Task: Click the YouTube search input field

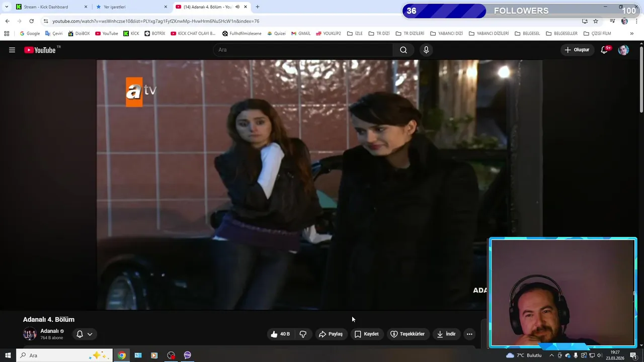Action: [x=303, y=50]
